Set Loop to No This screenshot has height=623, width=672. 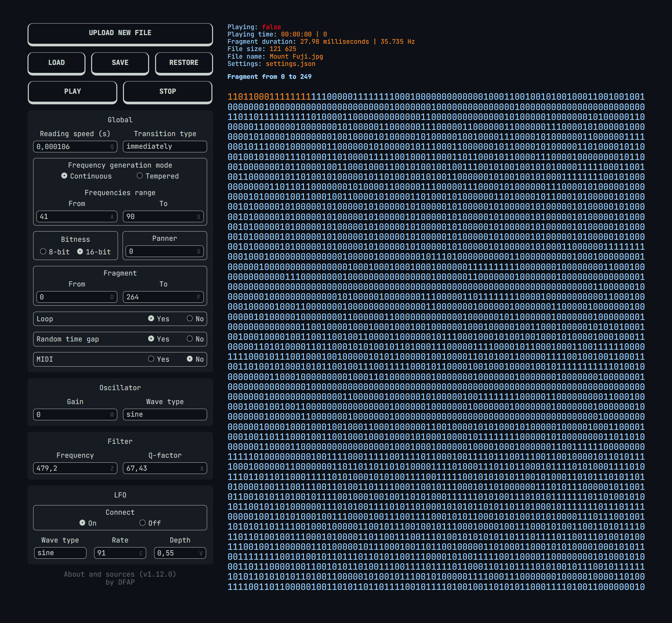pos(190,318)
